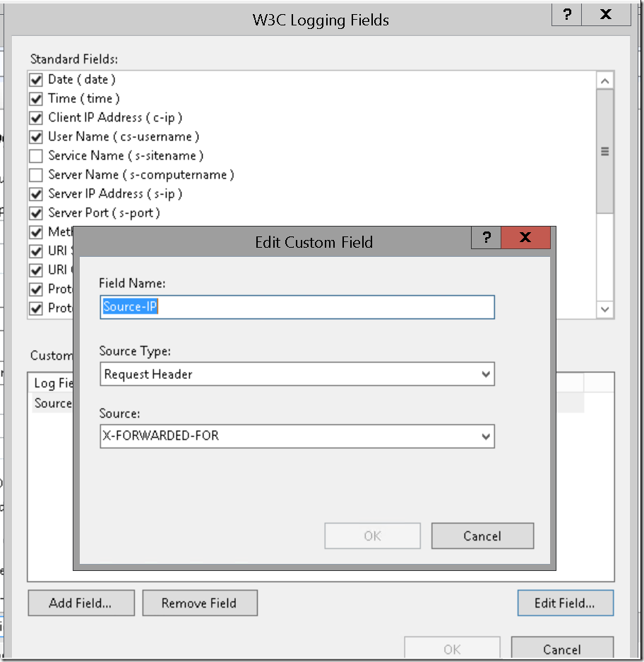Click the Remove Field button
Screen dimensions: 644x662
point(200,603)
